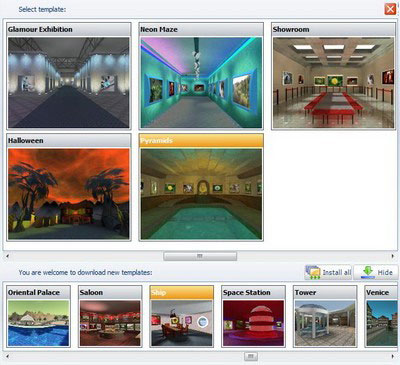Click the highlighted Pyramids template
This screenshot has height=365, width=400.
pos(201,187)
